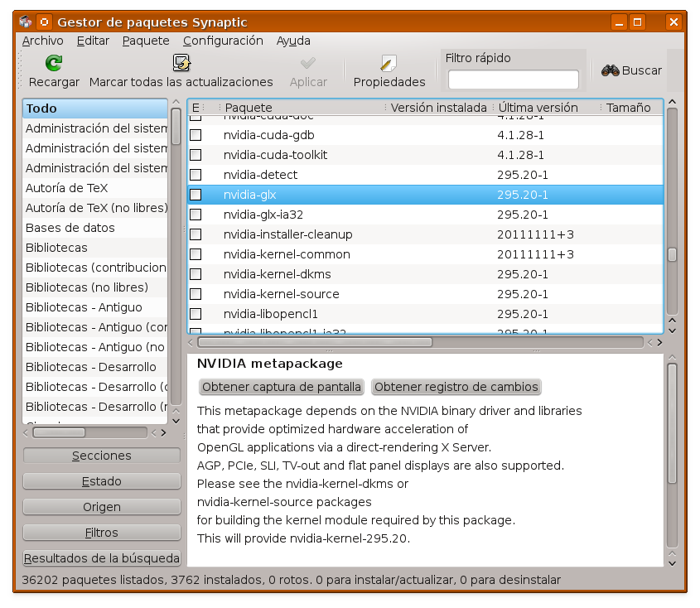This screenshot has height=608, width=700.
Task: Toggle checkbox for nvidia-kernel-source
Action: pyautogui.click(x=196, y=294)
